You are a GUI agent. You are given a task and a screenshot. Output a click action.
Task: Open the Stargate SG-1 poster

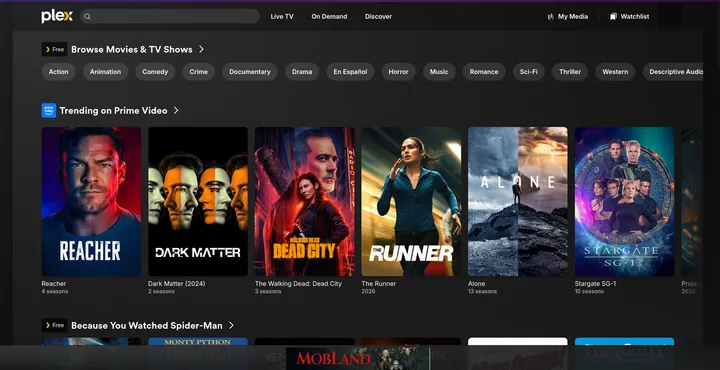coord(624,202)
